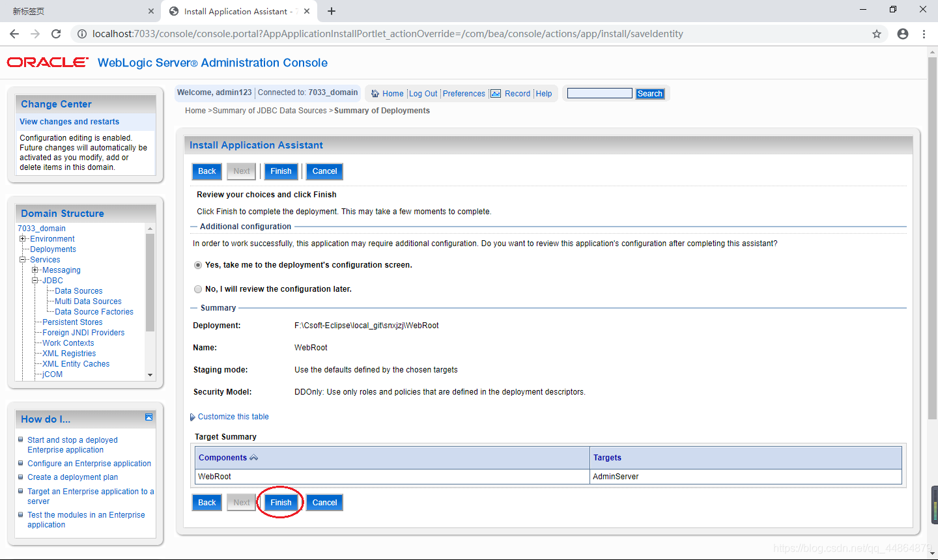938x560 pixels.
Task: Expand the Messaging tree node
Action: click(35, 270)
